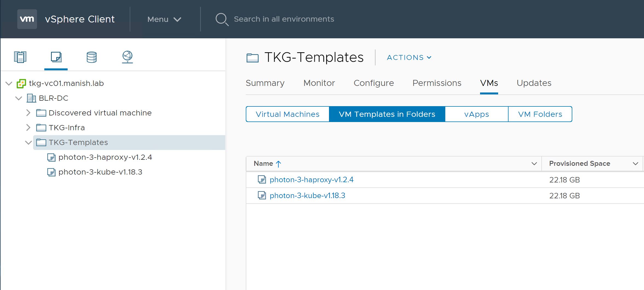Switch to the Storage inventory icon
Screen dimensions: 644x290
[x=91, y=57]
